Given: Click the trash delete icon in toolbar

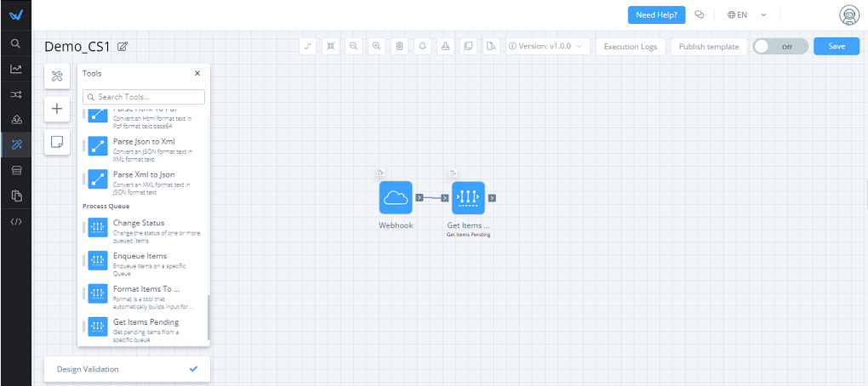Looking at the screenshot, I should [x=399, y=46].
